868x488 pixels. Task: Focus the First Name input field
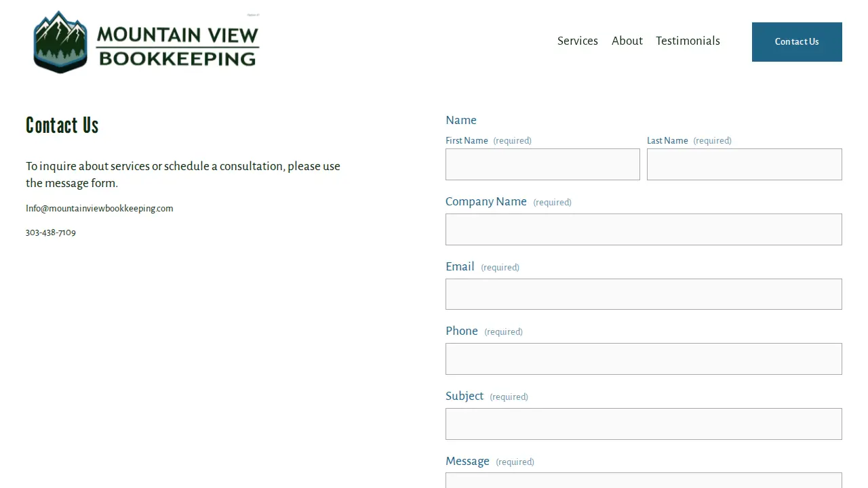coord(542,165)
